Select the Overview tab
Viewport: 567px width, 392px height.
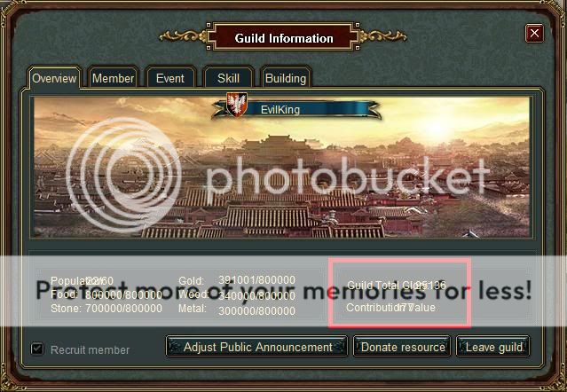(x=54, y=78)
